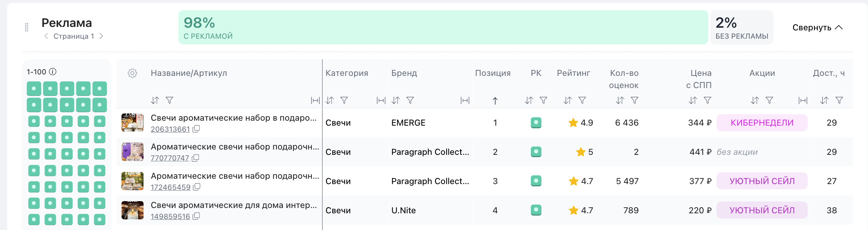Open article link 172465459

[170, 187]
